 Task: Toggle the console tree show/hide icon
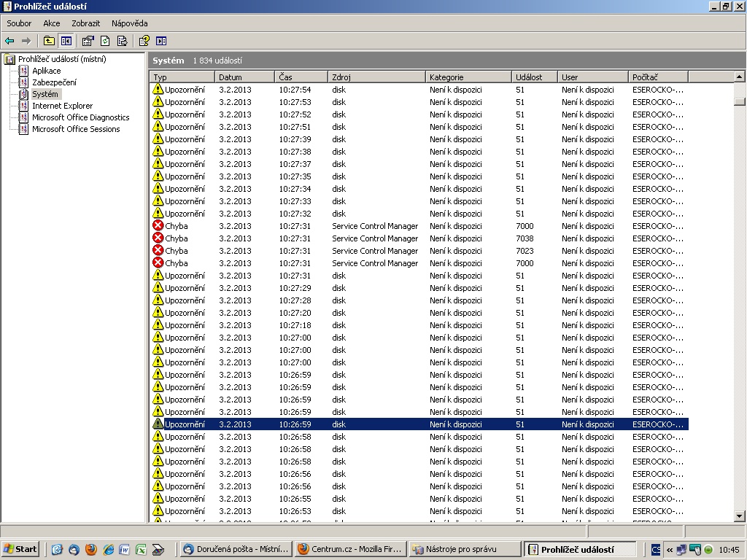click(x=66, y=41)
